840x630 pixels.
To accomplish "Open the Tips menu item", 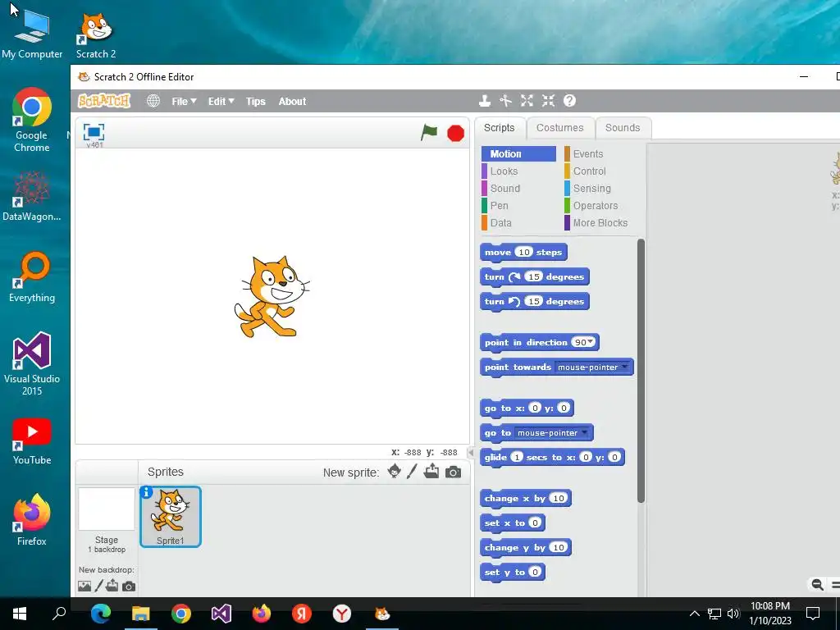I will [x=256, y=101].
